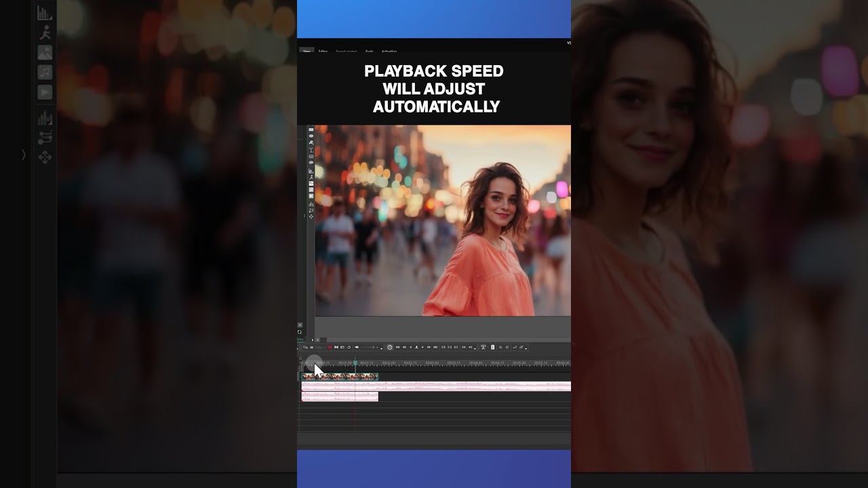868x488 pixels.
Task: Jump to the end of timeline
Action: [x=435, y=347]
